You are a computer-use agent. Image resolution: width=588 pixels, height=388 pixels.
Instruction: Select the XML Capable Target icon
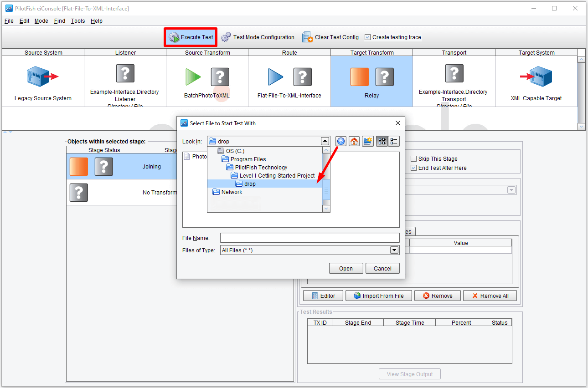[x=536, y=77]
